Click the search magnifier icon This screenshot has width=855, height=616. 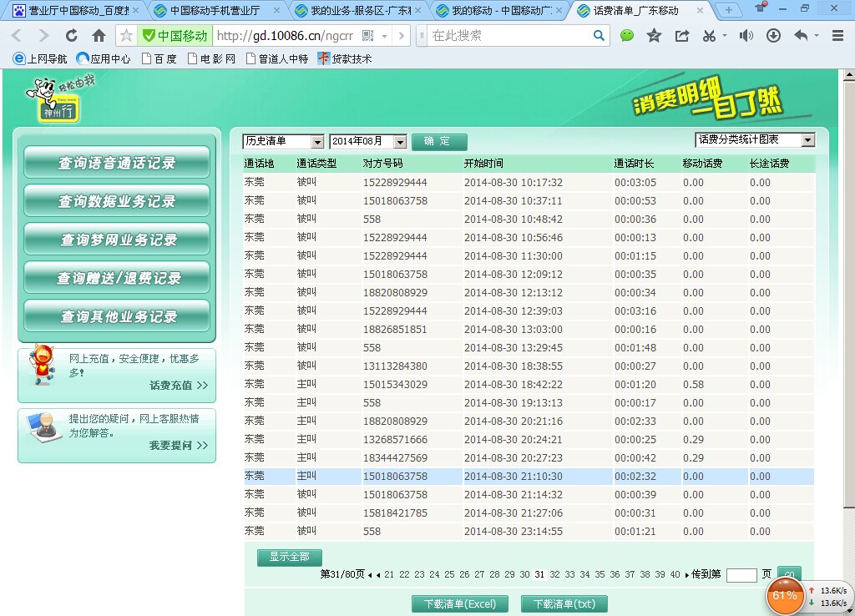pyautogui.click(x=599, y=36)
